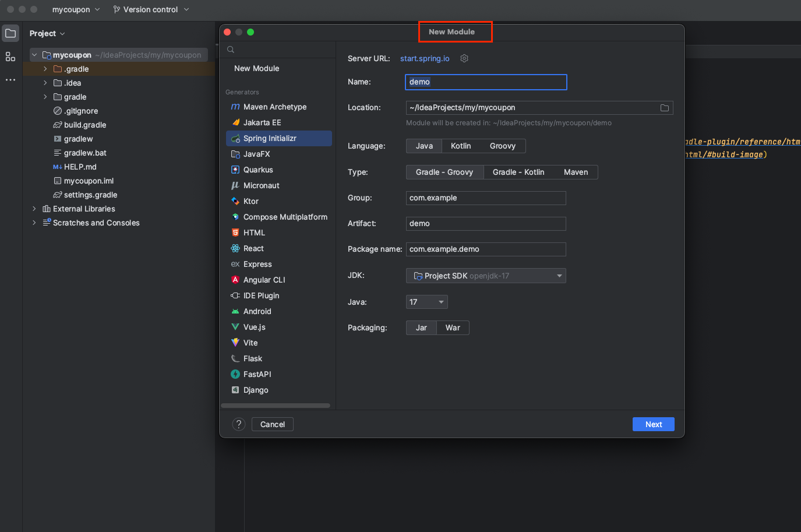Click the Express generator icon

click(235, 264)
